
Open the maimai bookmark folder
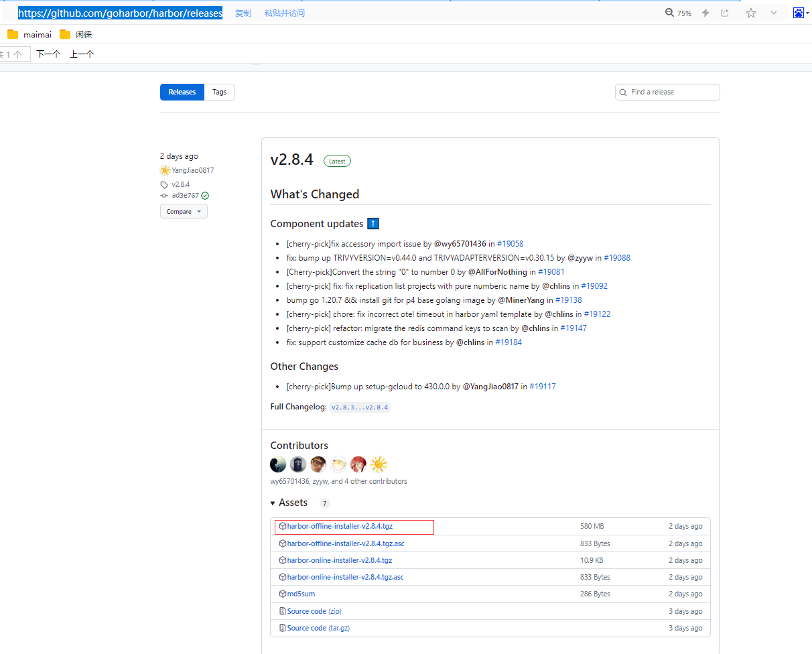tap(29, 34)
